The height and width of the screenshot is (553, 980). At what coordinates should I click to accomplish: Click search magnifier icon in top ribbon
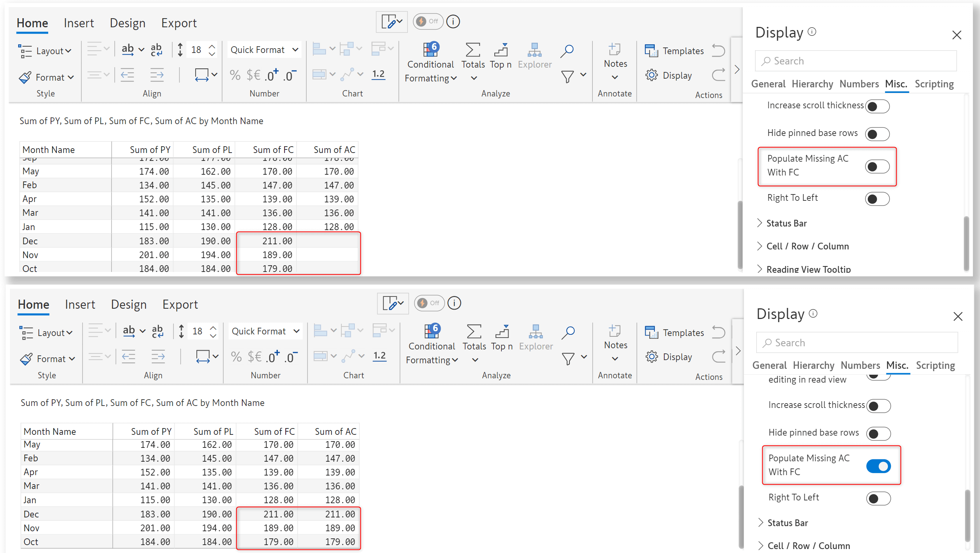click(x=567, y=51)
